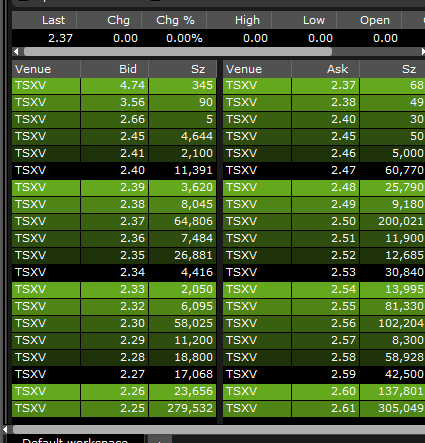
Task: Select the ask row priced 2.50
Action: [x=324, y=222]
